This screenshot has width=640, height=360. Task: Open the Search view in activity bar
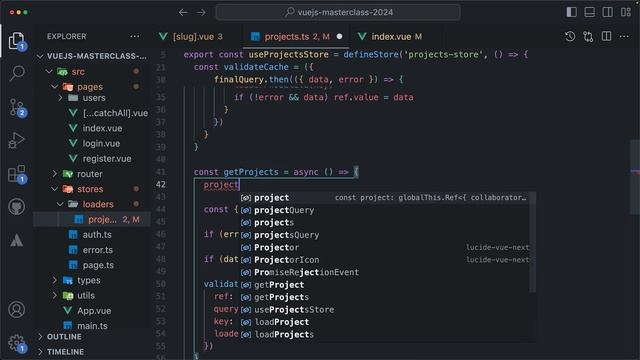(x=17, y=73)
